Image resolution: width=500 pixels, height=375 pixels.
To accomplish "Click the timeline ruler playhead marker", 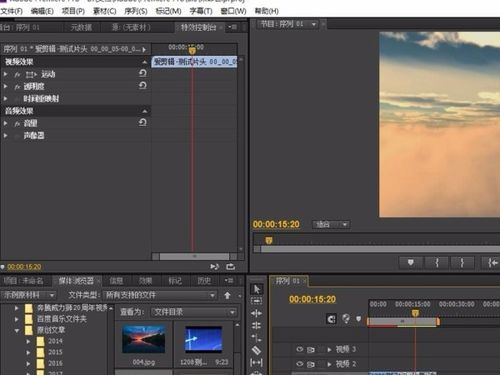I will coord(415,313).
